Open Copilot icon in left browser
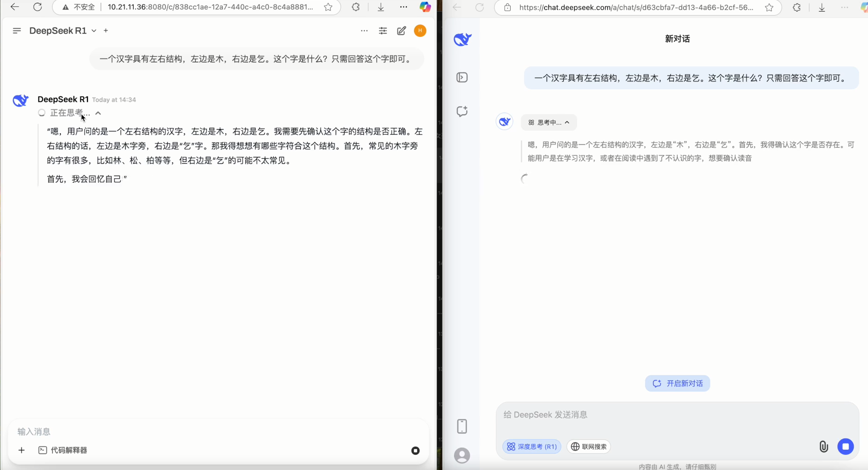Viewport: 868px width, 470px height. tap(425, 7)
